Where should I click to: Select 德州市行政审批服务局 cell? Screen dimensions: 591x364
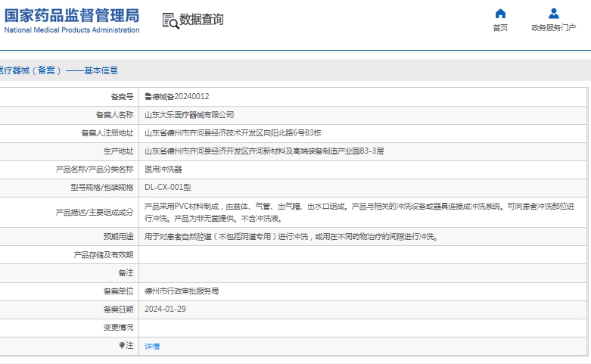pyautogui.click(x=182, y=291)
